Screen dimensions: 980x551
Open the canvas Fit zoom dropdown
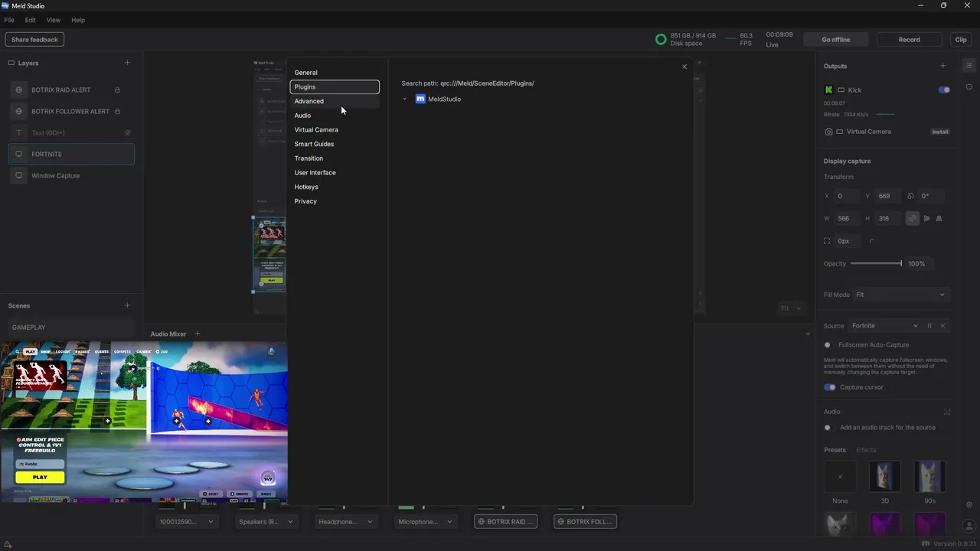[x=791, y=308]
